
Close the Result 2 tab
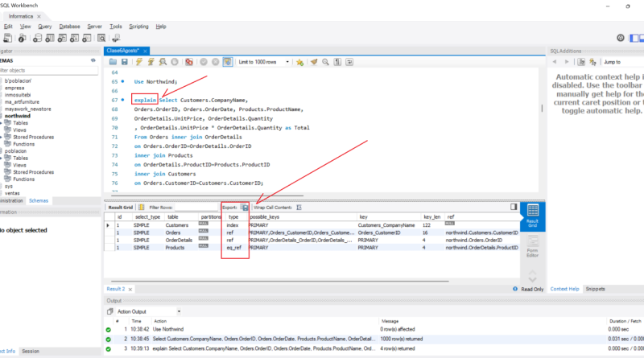(130, 290)
